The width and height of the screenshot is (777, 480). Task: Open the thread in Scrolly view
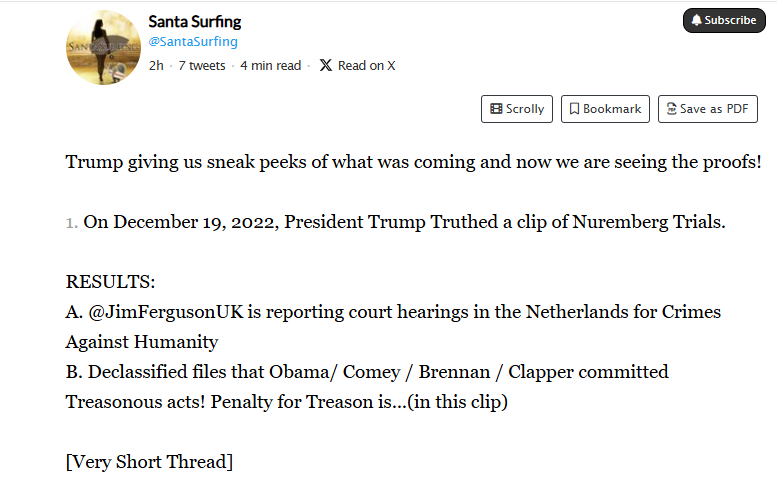click(517, 109)
